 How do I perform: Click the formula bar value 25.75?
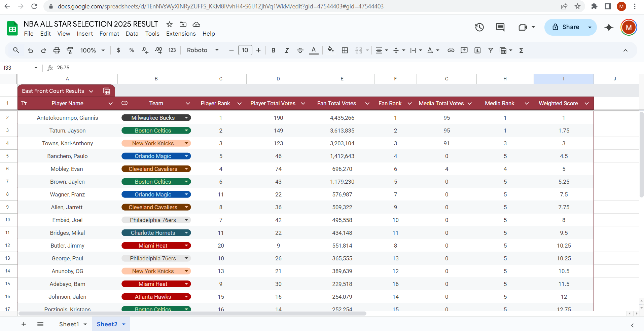(x=63, y=68)
